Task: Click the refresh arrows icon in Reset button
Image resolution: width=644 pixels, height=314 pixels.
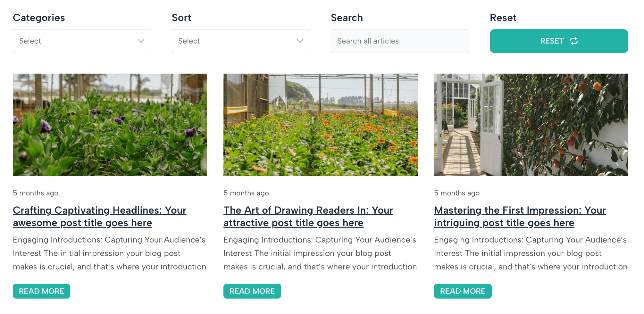Action: click(x=573, y=41)
